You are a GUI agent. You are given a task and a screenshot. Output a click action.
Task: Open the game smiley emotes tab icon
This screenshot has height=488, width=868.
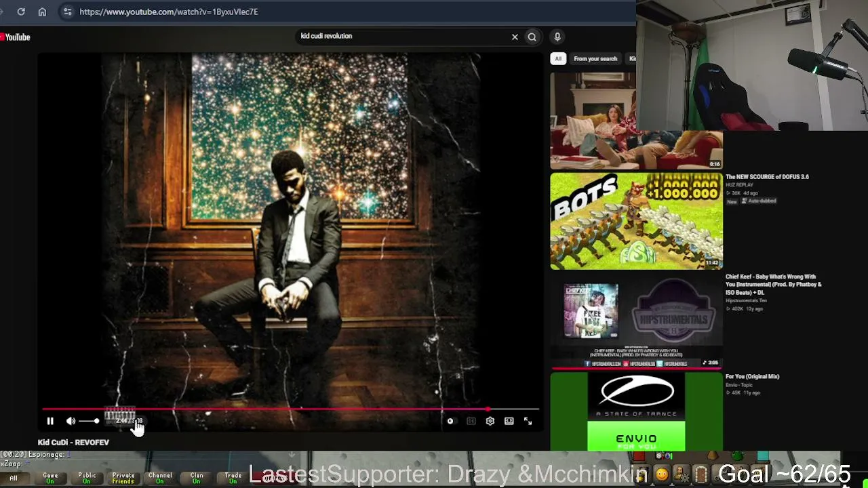tap(661, 475)
